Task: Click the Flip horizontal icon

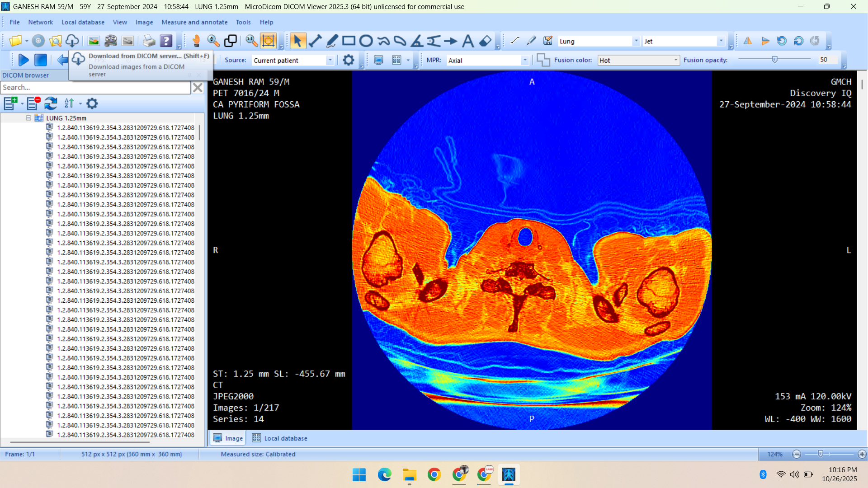Action: coord(748,41)
